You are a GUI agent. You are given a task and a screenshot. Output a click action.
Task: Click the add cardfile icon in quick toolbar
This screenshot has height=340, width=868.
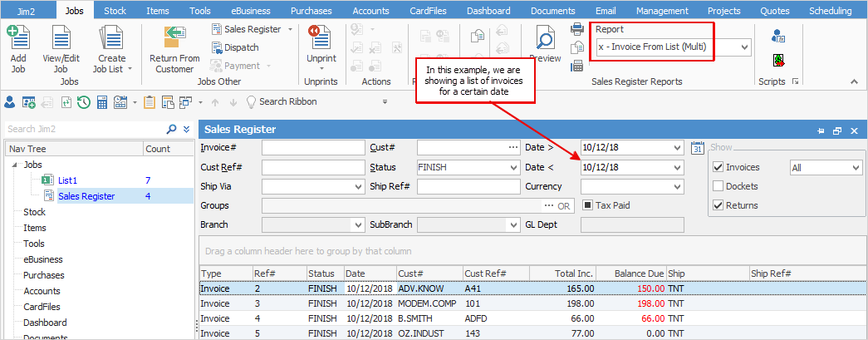(29, 102)
